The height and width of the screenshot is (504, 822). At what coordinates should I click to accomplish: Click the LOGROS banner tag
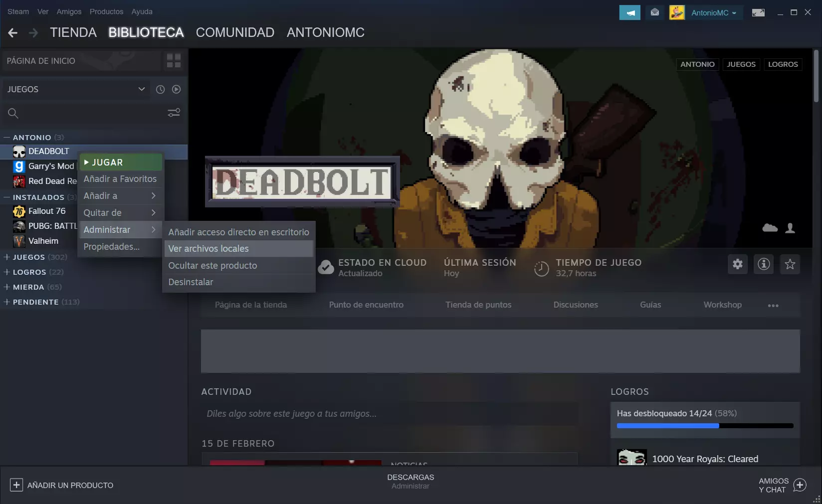(783, 64)
